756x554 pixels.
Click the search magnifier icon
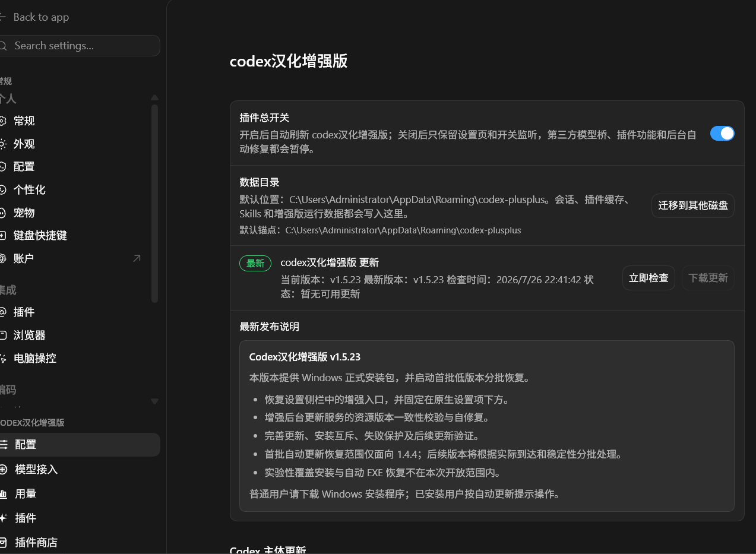4,46
